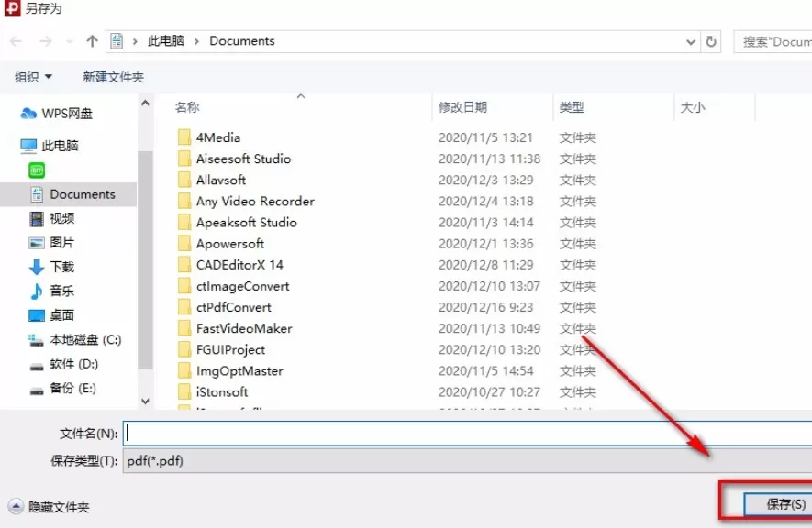
Task: Select the FastVideoMaker folder
Action: click(x=244, y=328)
